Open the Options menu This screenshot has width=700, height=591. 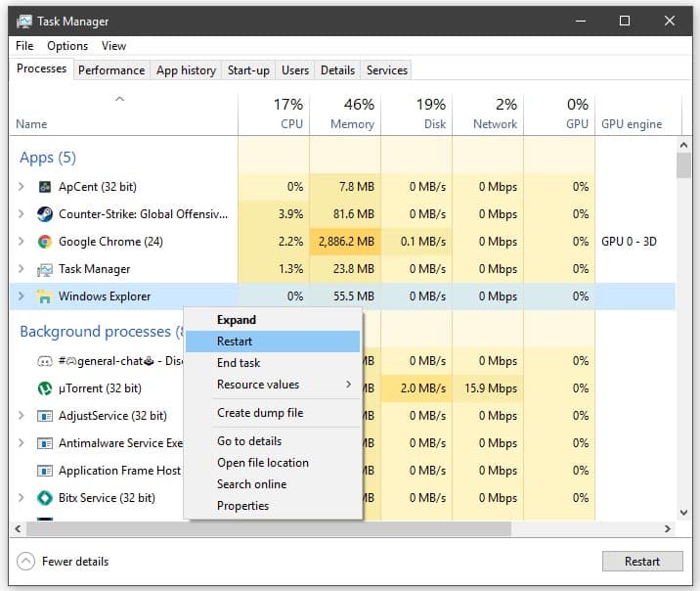[67, 46]
